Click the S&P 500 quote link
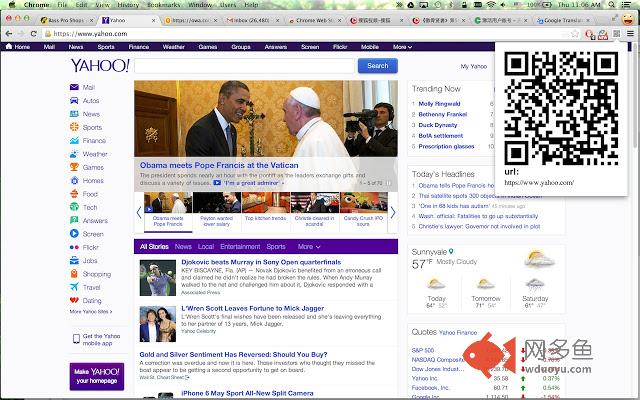Image resolution: width=640 pixels, height=400 pixels. click(x=423, y=350)
